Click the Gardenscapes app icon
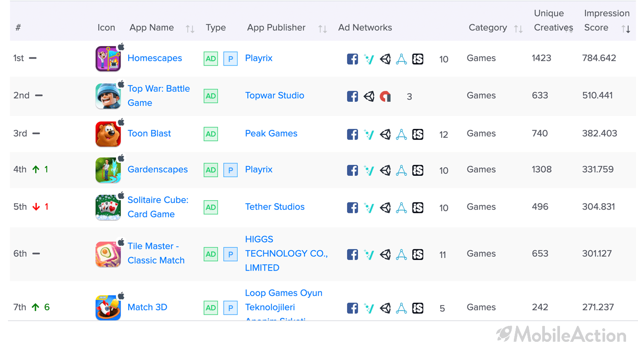638x364 pixels. click(x=108, y=170)
